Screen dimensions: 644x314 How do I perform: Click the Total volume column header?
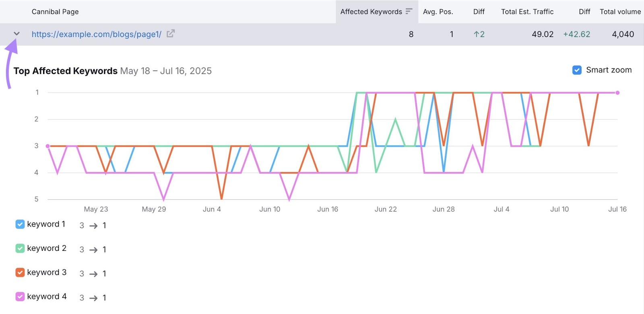click(x=620, y=12)
